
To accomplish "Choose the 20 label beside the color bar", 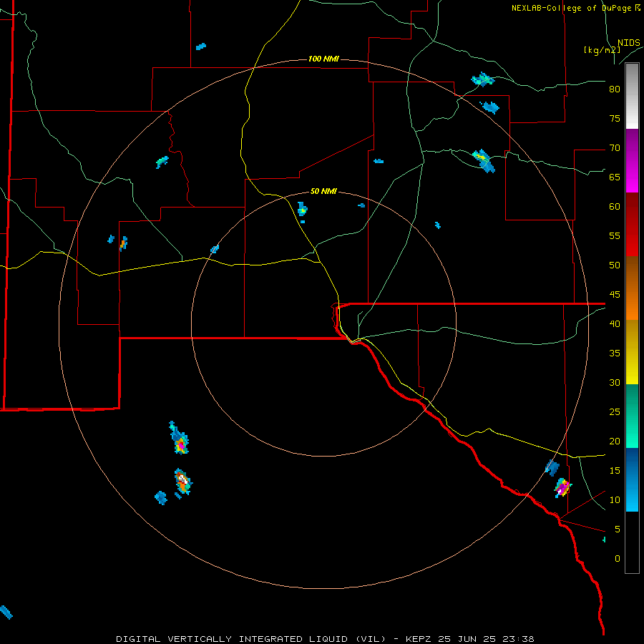I will [x=615, y=441].
